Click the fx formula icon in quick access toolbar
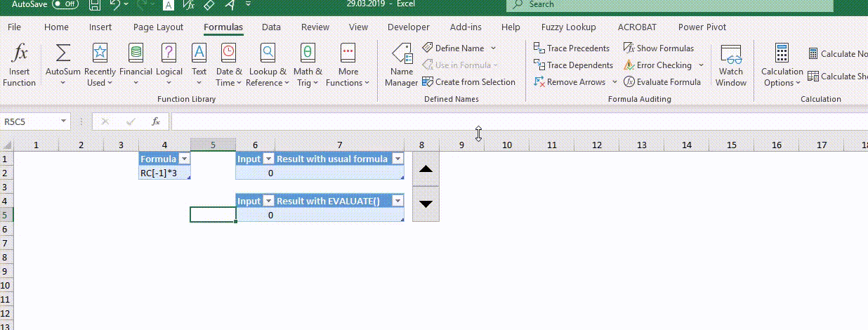 (188, 4)
